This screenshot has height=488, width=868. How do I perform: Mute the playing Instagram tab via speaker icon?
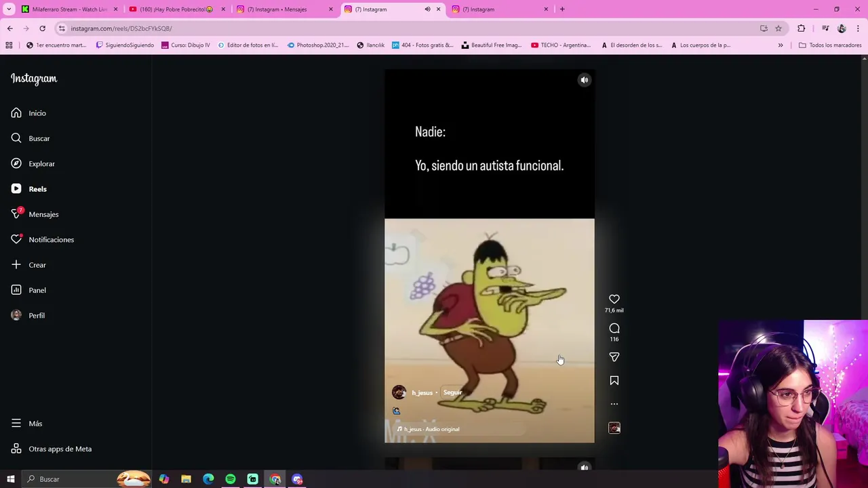coord(427,9)
